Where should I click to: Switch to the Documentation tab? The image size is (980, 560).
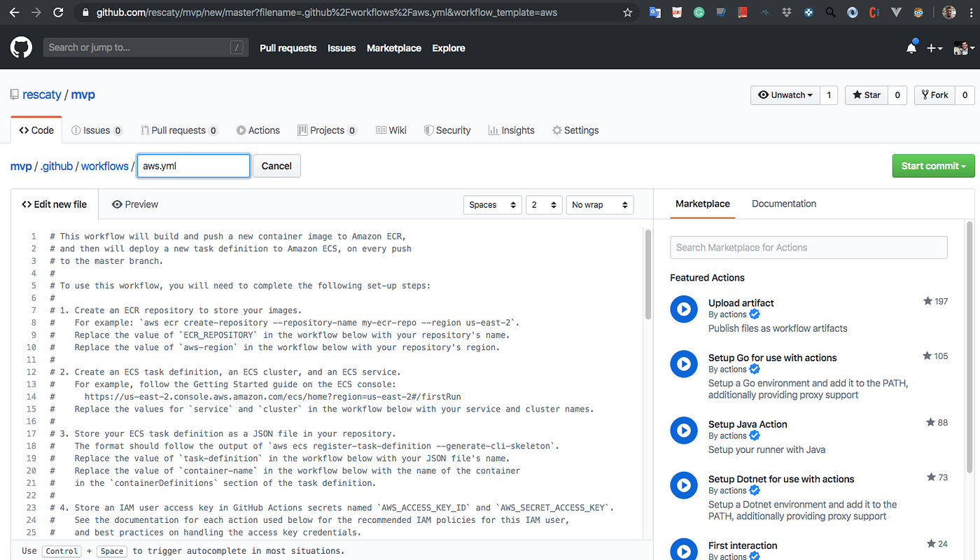click(x=783, y=204)
